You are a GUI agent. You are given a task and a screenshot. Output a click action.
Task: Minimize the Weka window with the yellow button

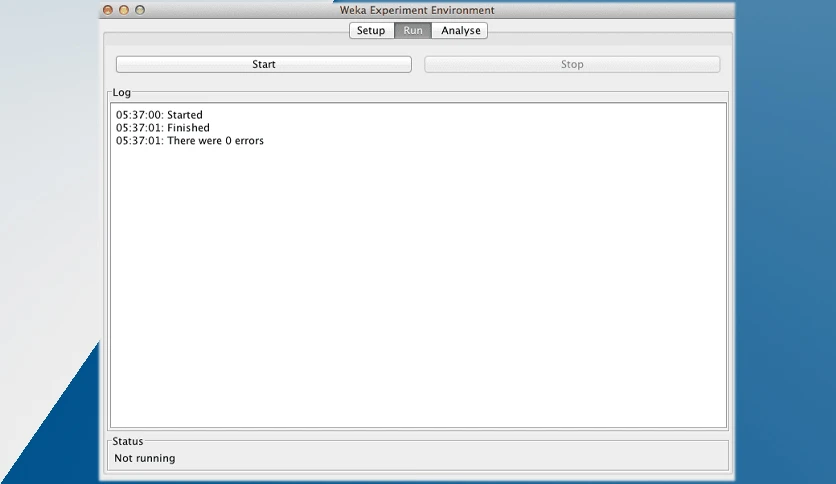(124, 10)
